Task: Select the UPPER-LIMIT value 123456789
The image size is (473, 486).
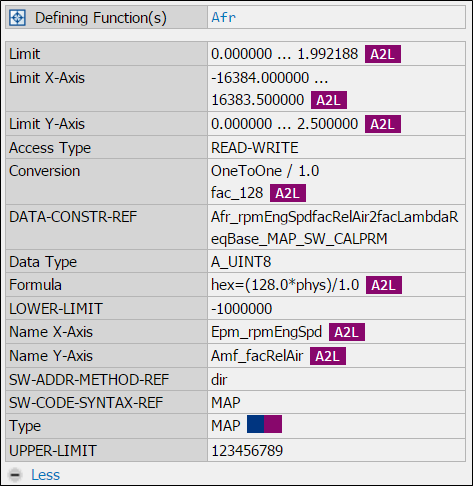Action: (247, 451)
